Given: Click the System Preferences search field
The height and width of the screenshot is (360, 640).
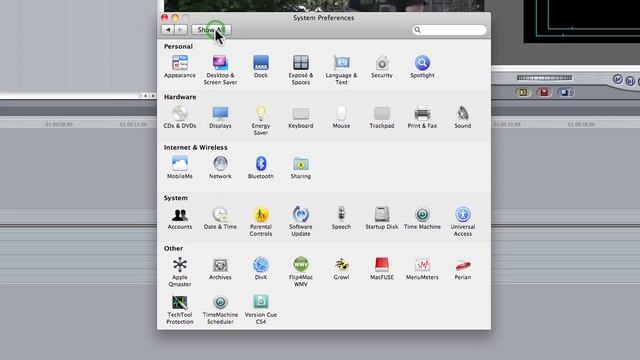Looking at the screenshot, I should pyautogui.click(x=449, y=30).
